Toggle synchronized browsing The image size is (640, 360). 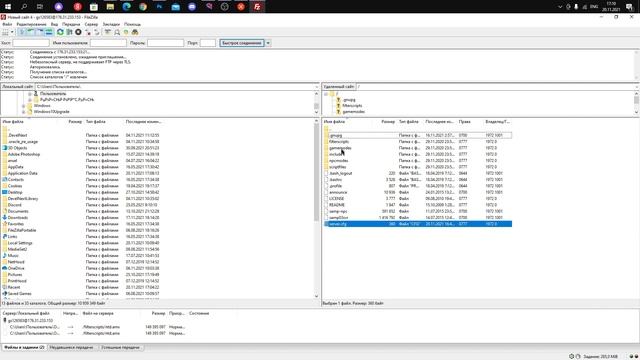point(126,32)
